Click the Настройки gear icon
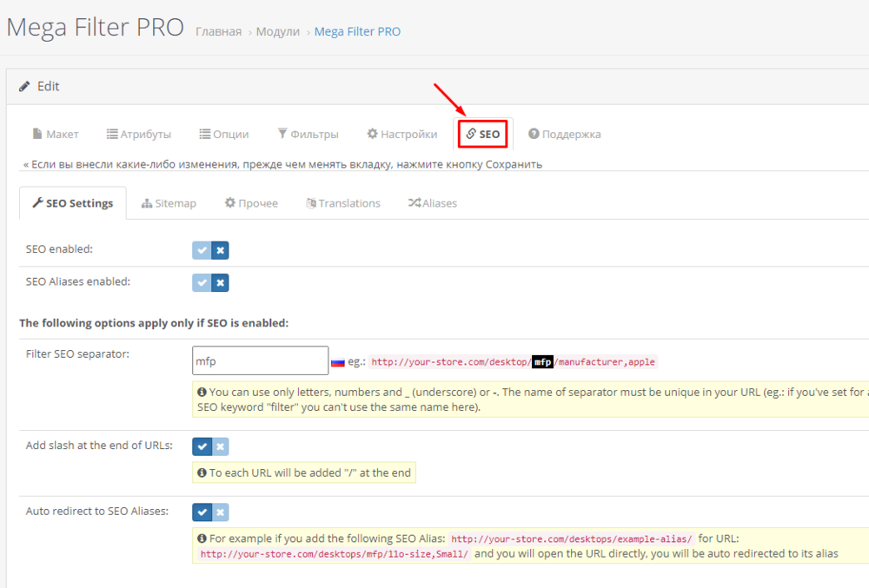This screenshot has width=869, height=588. tap(373, 134)
